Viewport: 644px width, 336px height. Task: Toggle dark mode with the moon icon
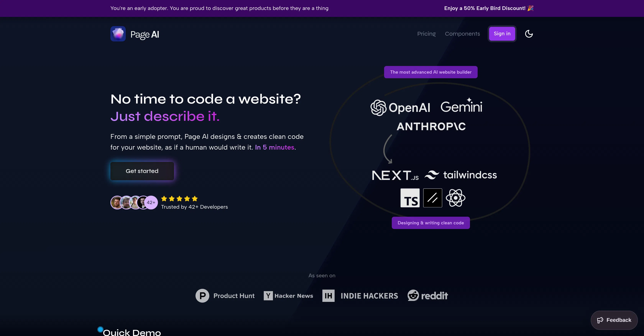(529, 34)
